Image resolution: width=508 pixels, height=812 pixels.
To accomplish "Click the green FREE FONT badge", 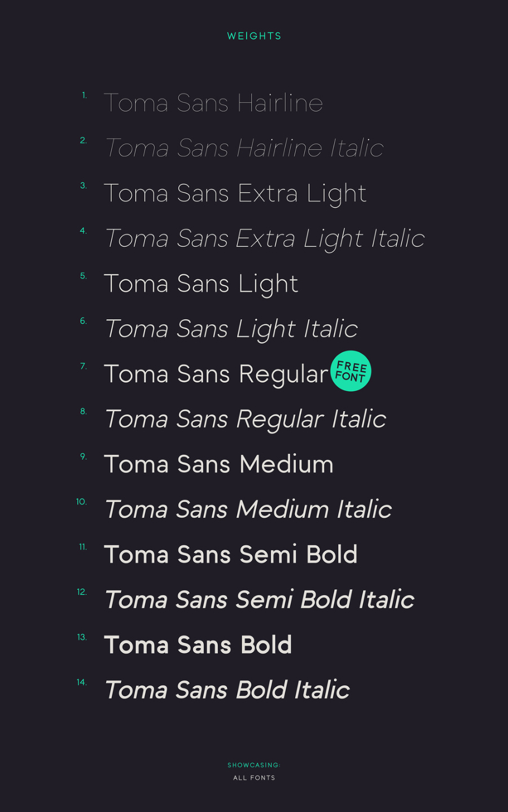I will pyautogui.click(x=351, y=371).
